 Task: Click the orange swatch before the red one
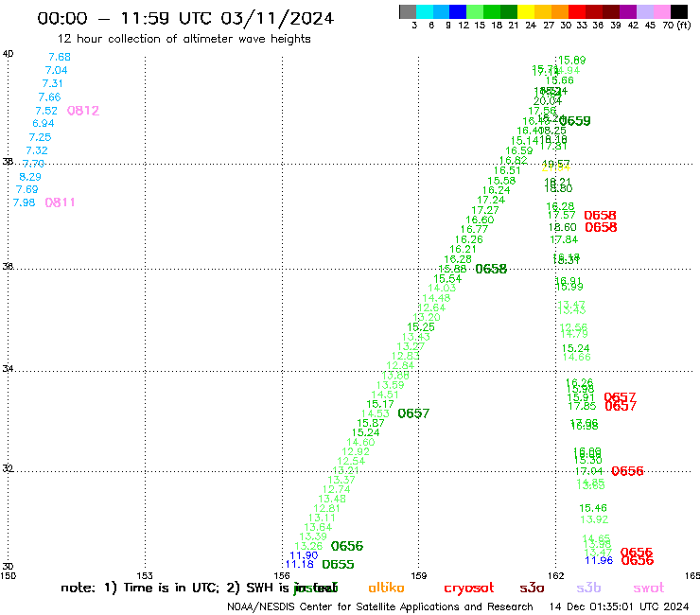[560, 11]
